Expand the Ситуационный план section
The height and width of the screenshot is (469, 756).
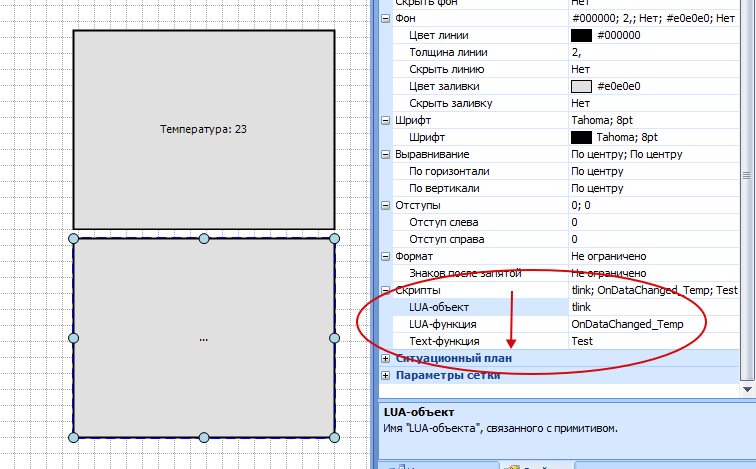coord(386,357)
